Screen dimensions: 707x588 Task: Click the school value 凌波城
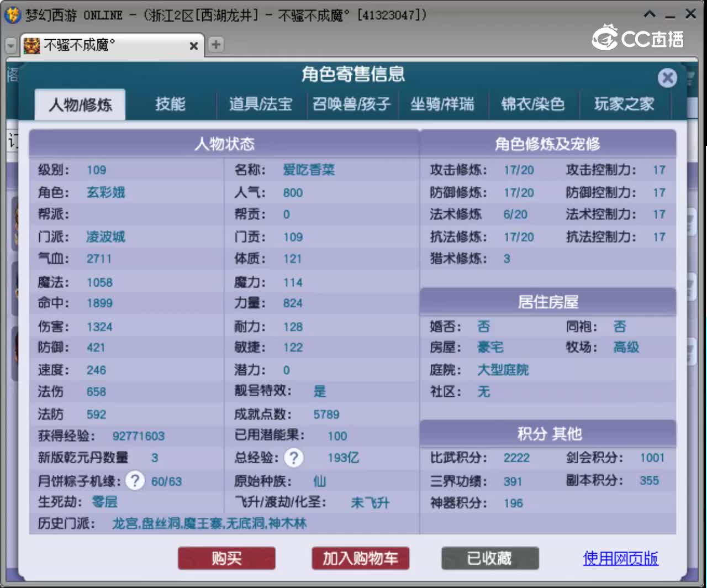[106, 237]
